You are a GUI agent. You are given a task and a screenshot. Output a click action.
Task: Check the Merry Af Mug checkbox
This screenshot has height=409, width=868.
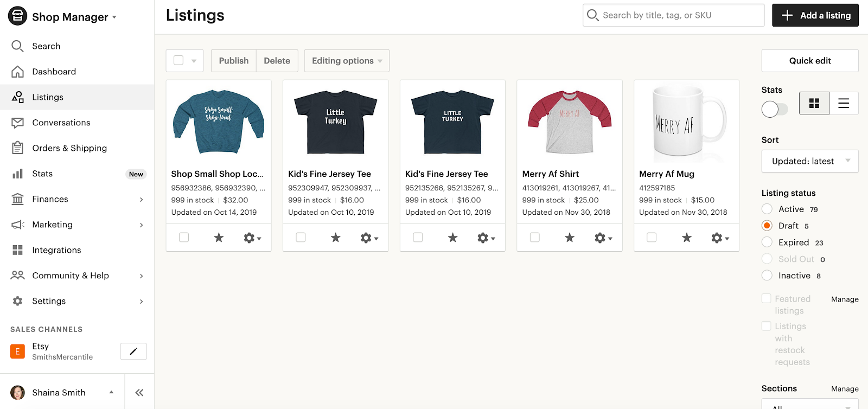652,238
